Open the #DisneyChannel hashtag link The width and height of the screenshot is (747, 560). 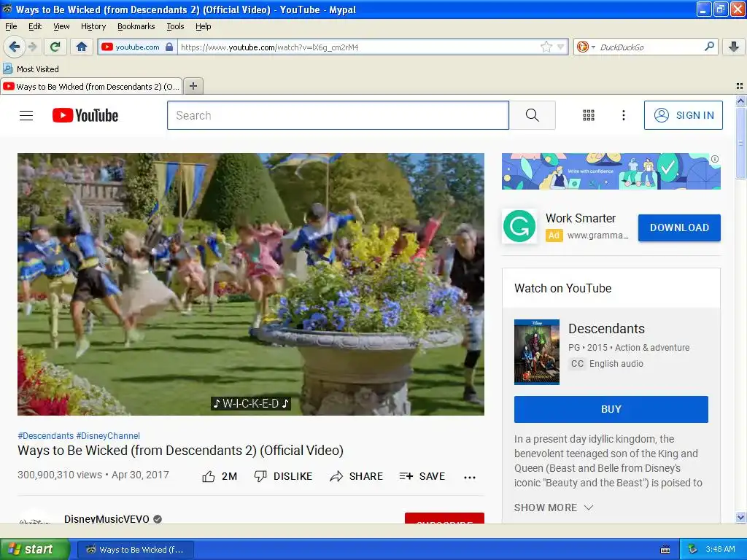click(108, 436)
